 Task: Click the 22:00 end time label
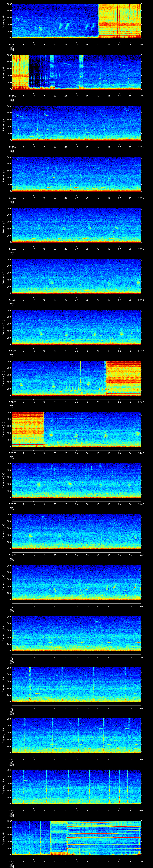[141, 402]
